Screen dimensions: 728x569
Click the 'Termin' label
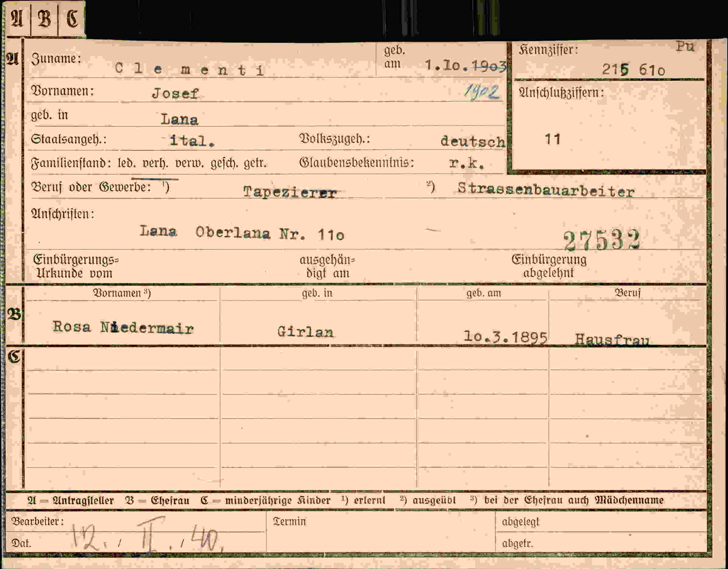[x=289, y=521]
